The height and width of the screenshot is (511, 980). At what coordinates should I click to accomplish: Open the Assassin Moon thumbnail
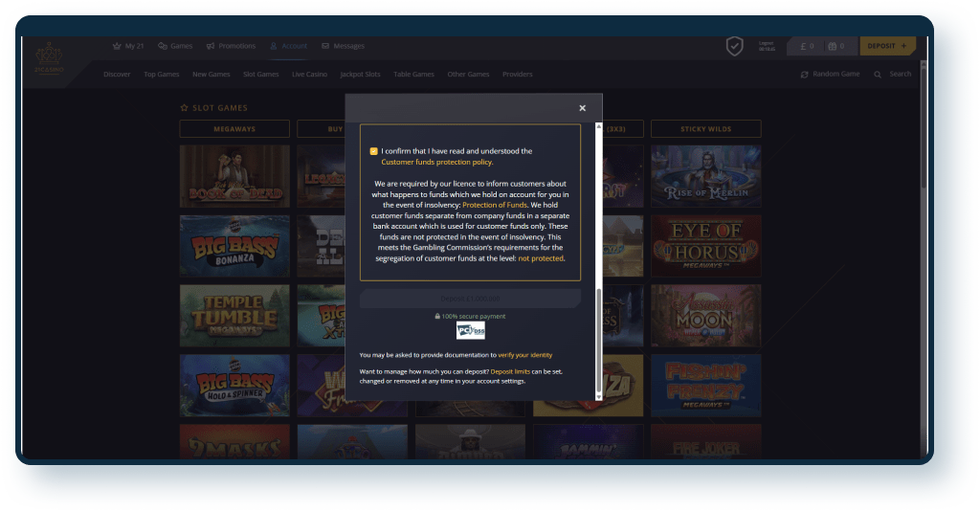click(x=705, y=316)
